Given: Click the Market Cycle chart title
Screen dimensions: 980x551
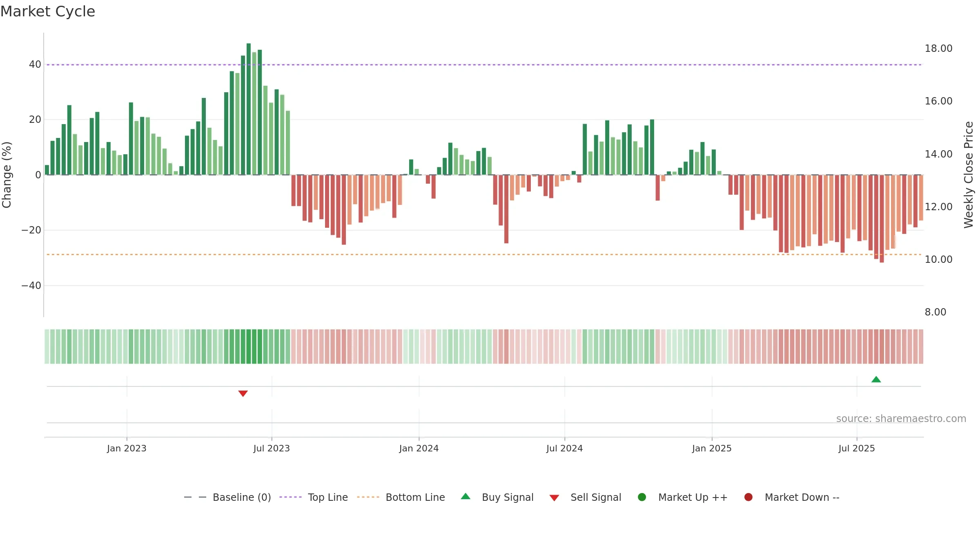Looking at the screenshot, I should tap(48, 11).
